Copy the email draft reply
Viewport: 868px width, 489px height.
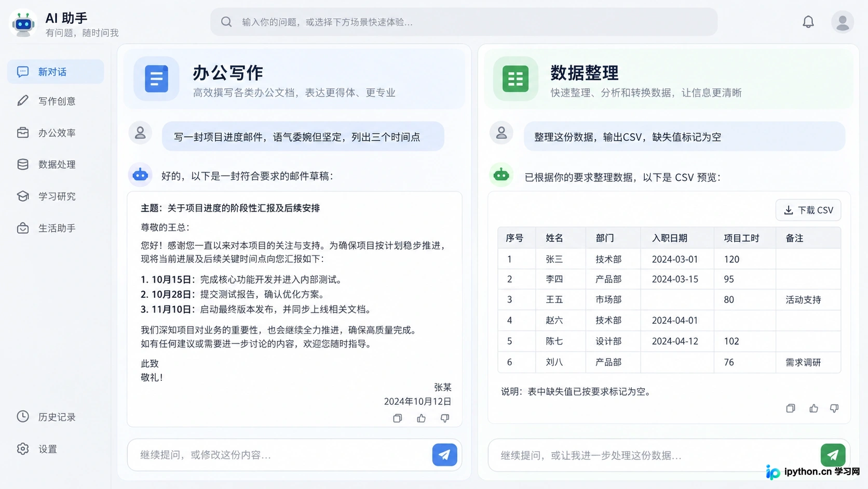coord(398,418)
